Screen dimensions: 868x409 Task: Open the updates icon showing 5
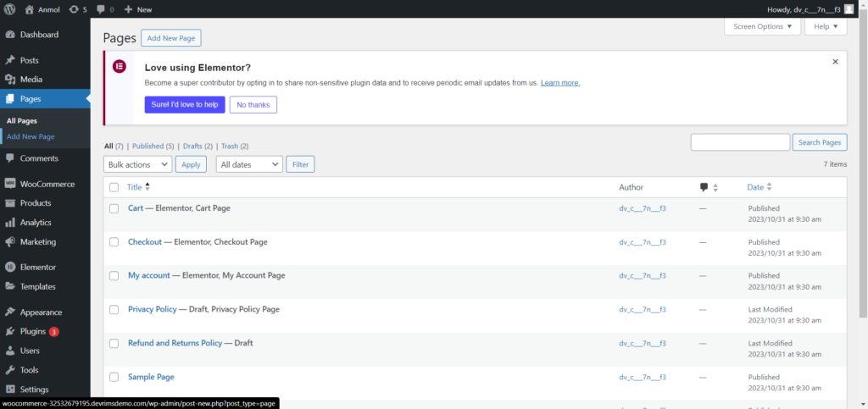[x=74, y=9]
